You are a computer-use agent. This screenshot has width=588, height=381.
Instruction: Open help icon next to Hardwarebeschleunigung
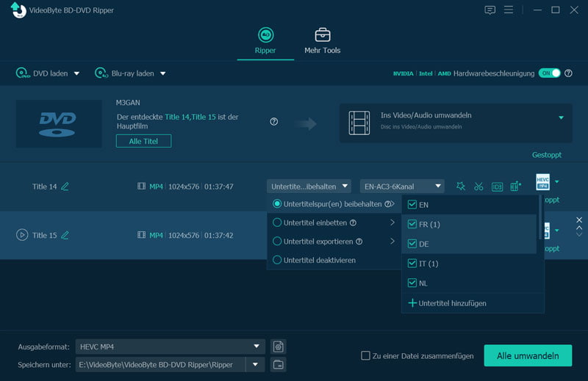[x=568, y=73]
